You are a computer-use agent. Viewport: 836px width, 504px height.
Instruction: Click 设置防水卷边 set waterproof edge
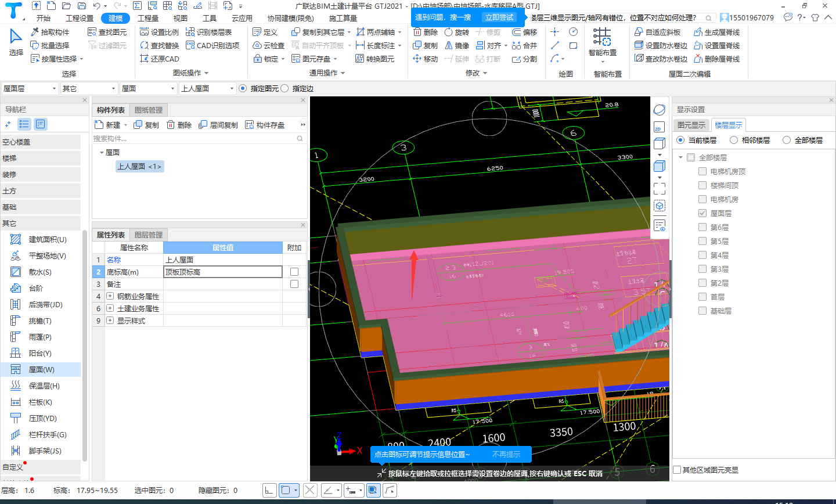pos(661,45)
